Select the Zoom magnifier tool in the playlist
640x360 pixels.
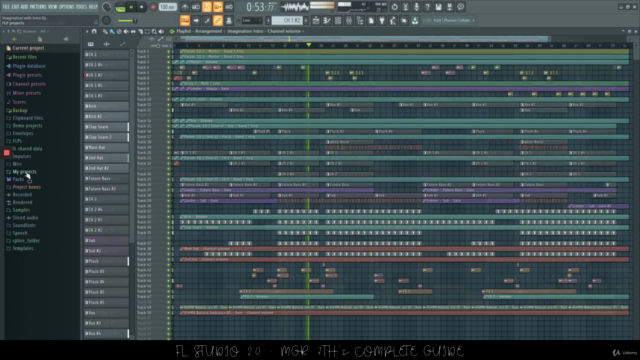(154, 31)
